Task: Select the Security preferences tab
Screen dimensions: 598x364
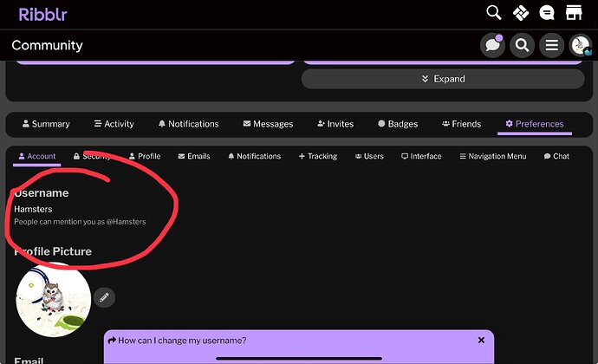Action: coord(92,157)
